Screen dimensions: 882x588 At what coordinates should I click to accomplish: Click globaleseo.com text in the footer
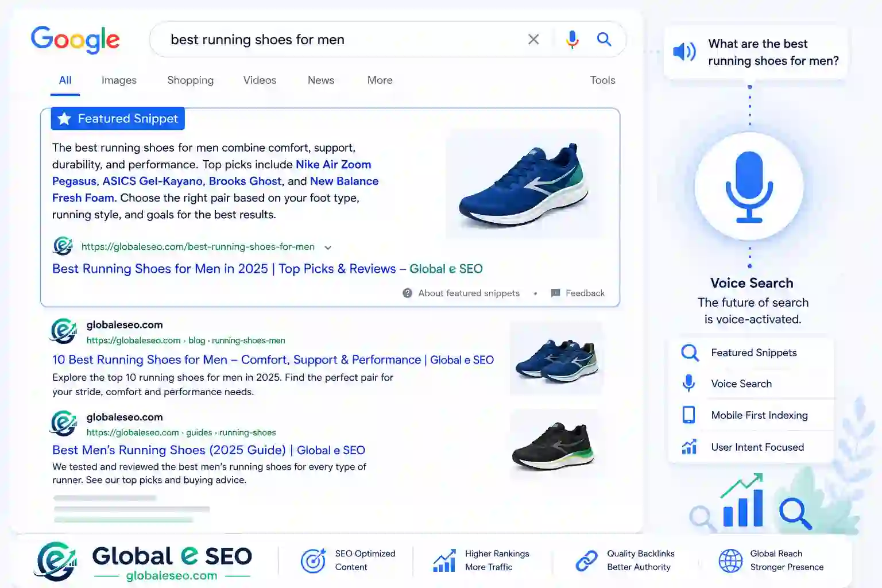(172, 575)
